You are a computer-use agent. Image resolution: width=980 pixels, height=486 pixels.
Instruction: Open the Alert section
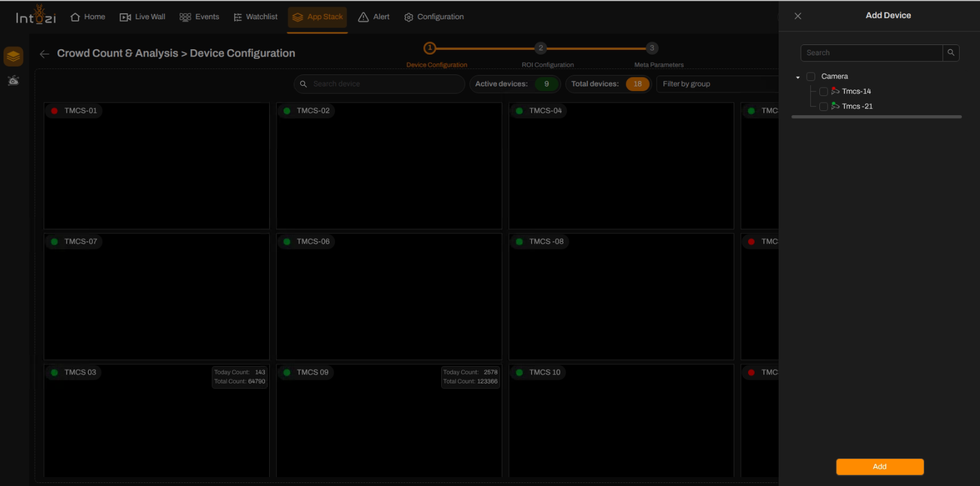(x=374, y=17)
